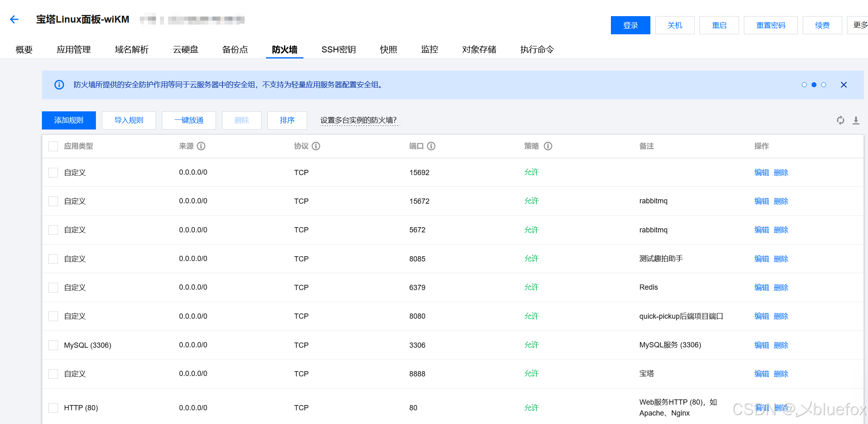Screen dimensions: 868x424
Task: Download the firewall rules list
Action: 856,120
